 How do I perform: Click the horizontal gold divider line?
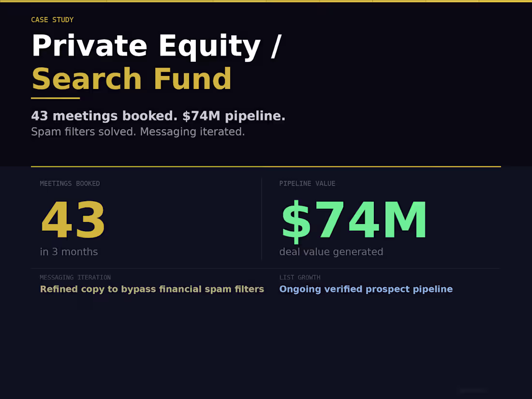[x=266, y=166]
